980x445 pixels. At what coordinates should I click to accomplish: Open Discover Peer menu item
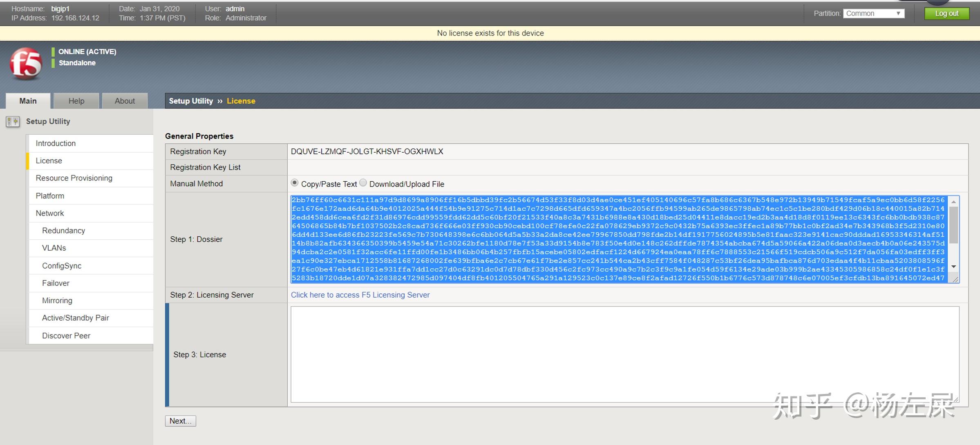(91, 336)
